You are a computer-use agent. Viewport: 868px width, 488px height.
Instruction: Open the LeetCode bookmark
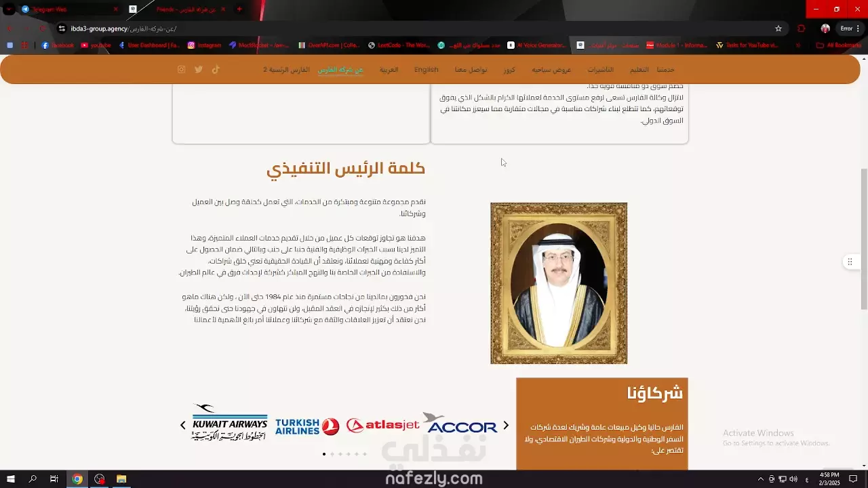point(399,45)
